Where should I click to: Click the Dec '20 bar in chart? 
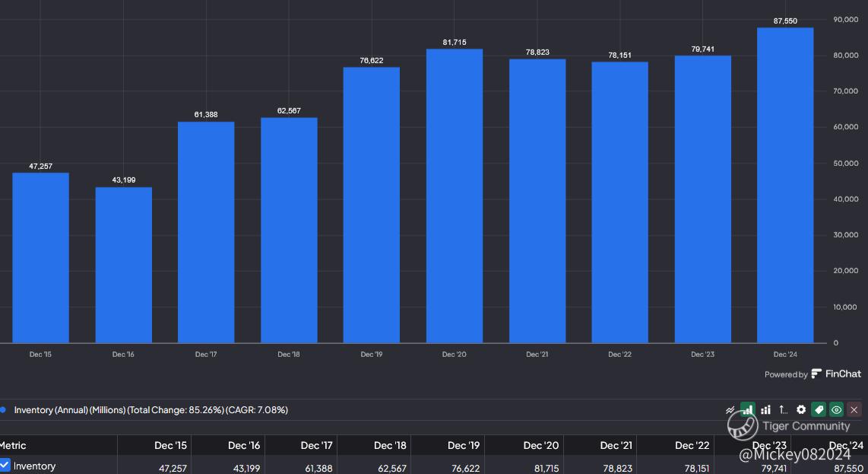pos(455,196)
